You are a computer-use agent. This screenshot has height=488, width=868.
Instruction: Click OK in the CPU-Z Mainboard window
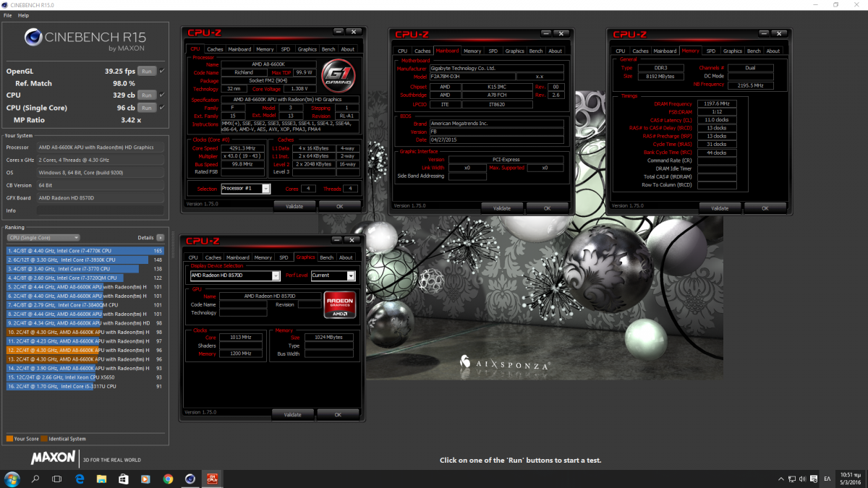[x=548, y=207]
